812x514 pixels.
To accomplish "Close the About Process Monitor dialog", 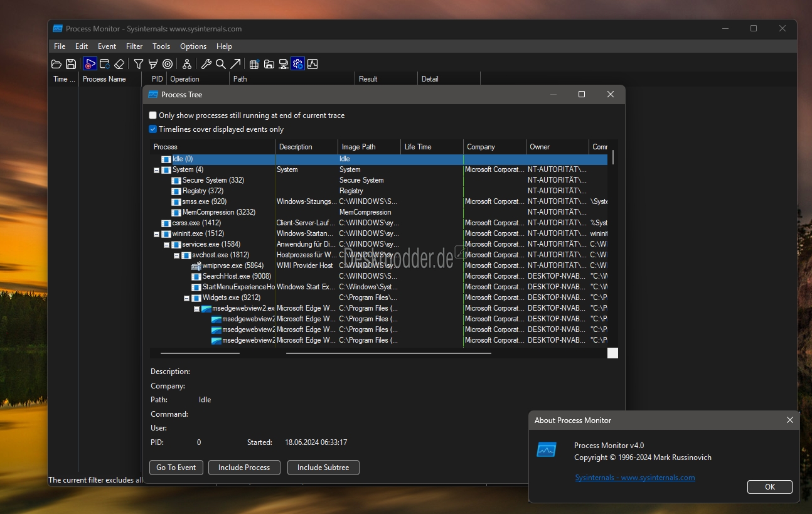I will pos(789,420).
